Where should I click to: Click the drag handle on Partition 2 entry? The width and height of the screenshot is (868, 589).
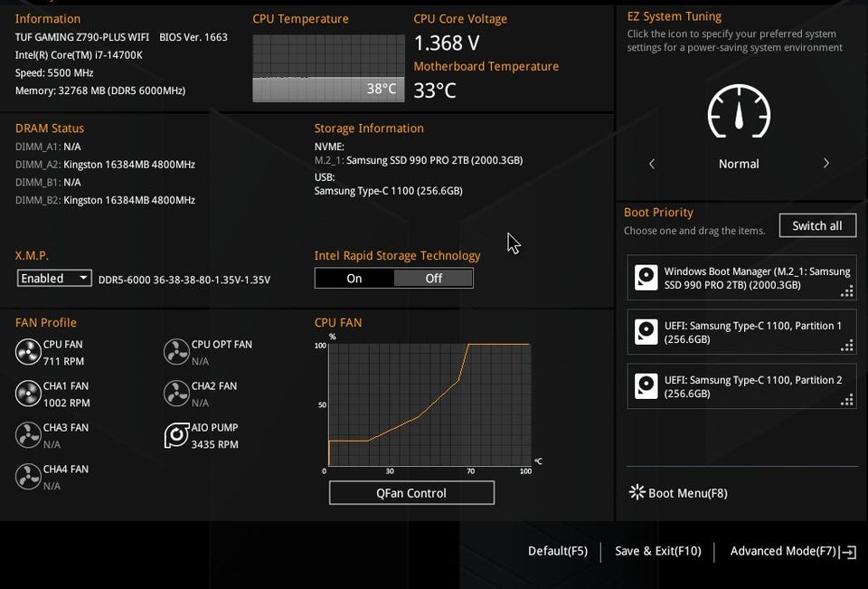(847, 400)
